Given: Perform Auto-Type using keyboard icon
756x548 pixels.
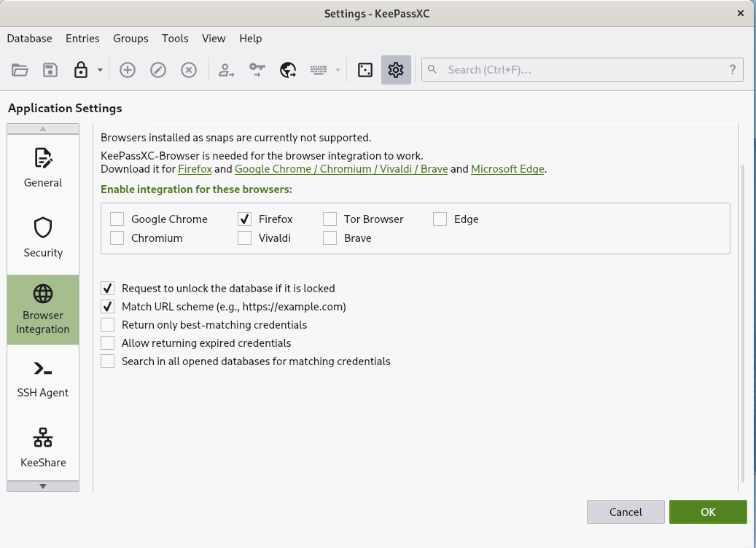Looking at the screenshot, I should point(318,70).
